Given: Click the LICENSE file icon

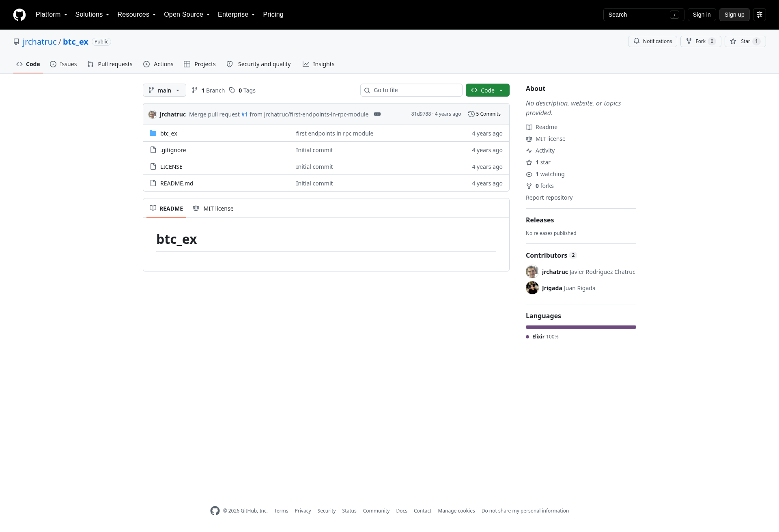Looking at the screenshot, I should point(153,166).
